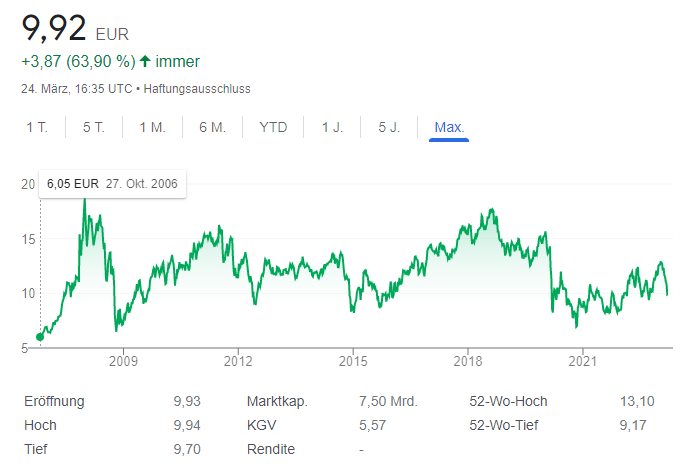The width and height of the screenshot is (686, 466).
Task: Switch to the 1 T. range tab
Action: click(x=37, y=127)
